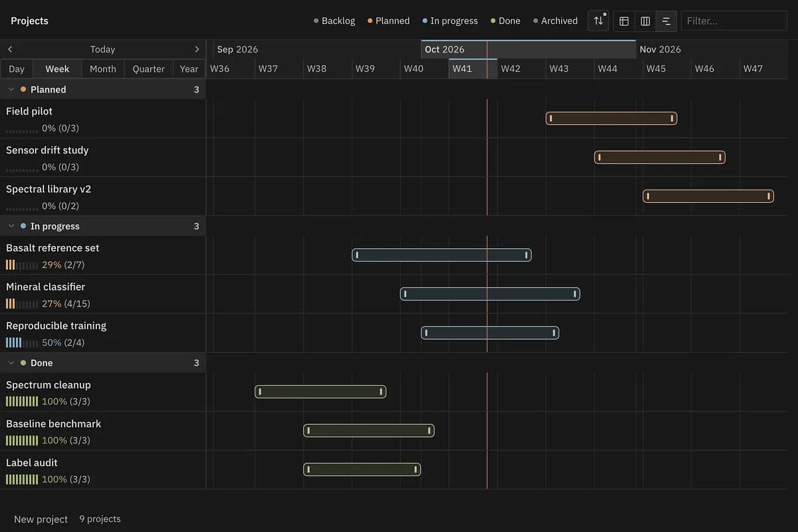Toggle the Backlog status filter
Image resolution: width=798 pixels, height=532 pixels.
[x=334, y=21]
